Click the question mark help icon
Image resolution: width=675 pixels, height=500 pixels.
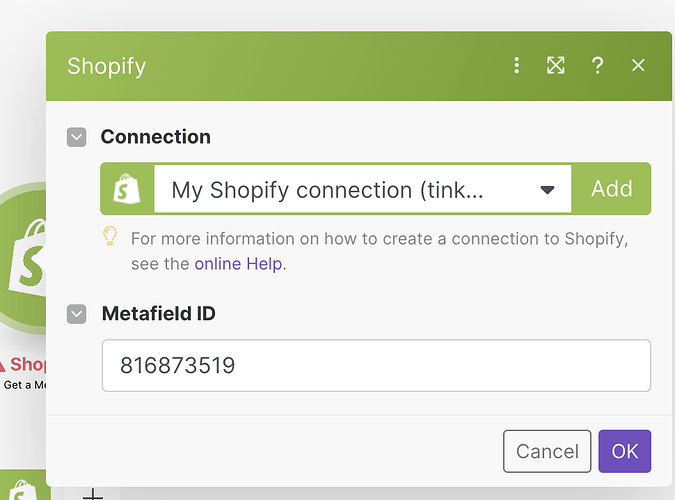[597, 66]
